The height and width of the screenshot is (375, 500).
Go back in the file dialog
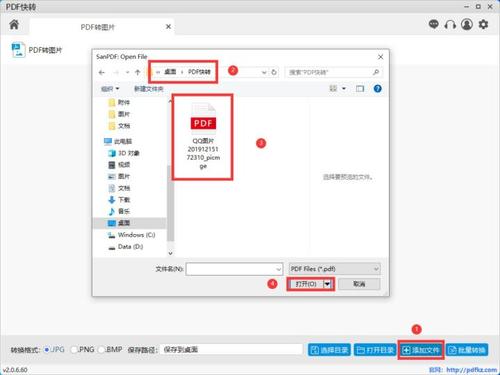102,72
